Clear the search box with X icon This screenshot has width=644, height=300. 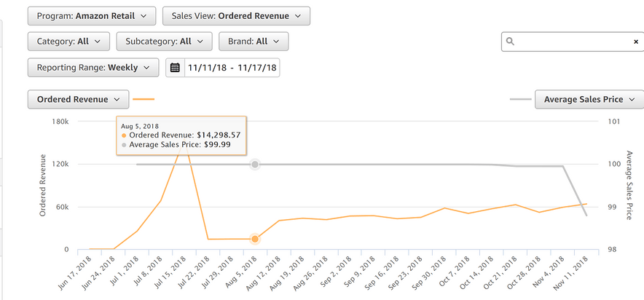[x=635, y=42]
